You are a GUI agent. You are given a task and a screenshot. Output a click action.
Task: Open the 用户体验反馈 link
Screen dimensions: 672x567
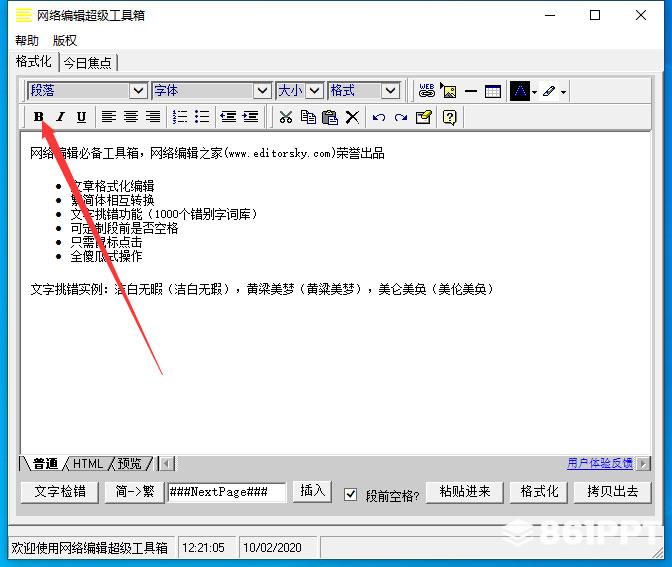tap(600, 463)
